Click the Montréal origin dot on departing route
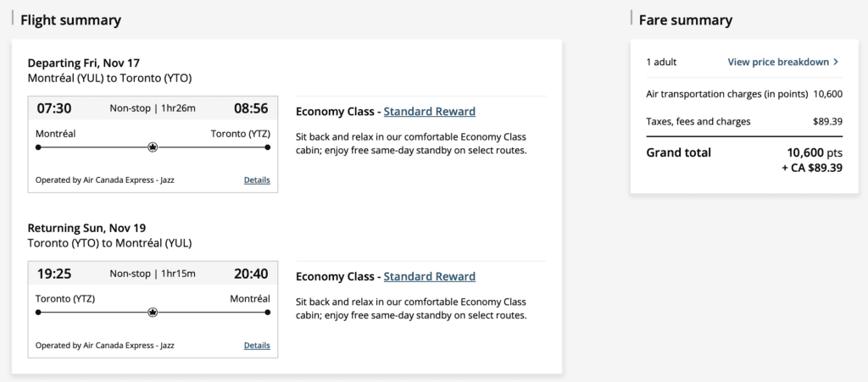 (38, 147)
